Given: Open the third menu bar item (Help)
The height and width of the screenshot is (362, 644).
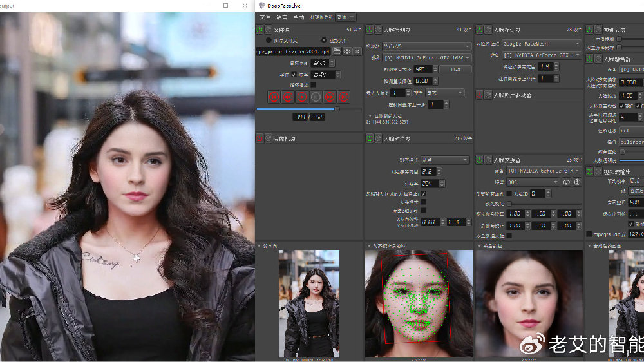Looking at the screenshot, I should (298, 17).
